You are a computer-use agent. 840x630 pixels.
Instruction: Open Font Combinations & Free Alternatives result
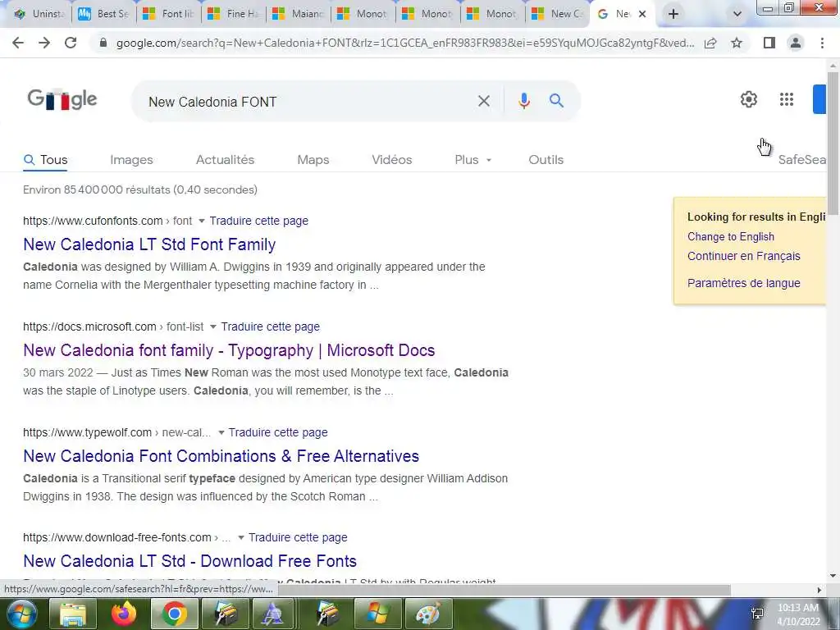coord(221,456)
